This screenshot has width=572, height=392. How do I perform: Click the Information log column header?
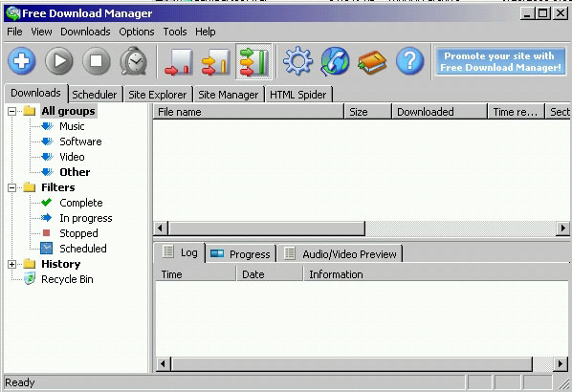coord(436,274)
